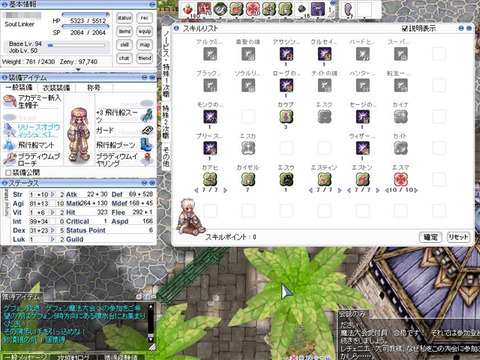Select the greyed カイト skill icon

[x=401, y=148]
